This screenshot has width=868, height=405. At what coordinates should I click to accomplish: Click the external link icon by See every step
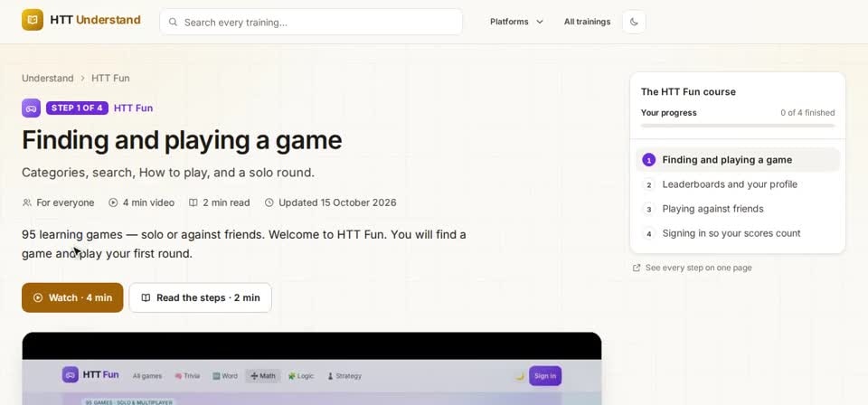point(637,268)
